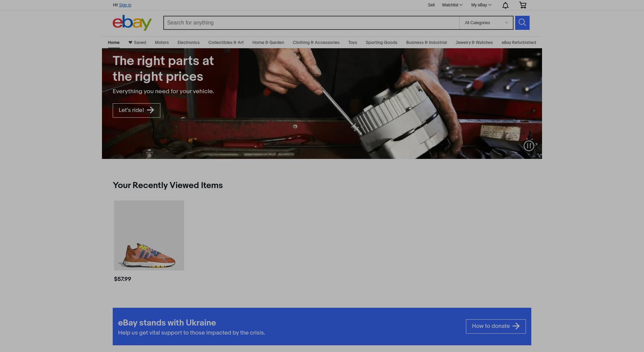This screenshot has width=644, height=352.
Task: Click the heart Saved nav item
Action: [137, 43]
